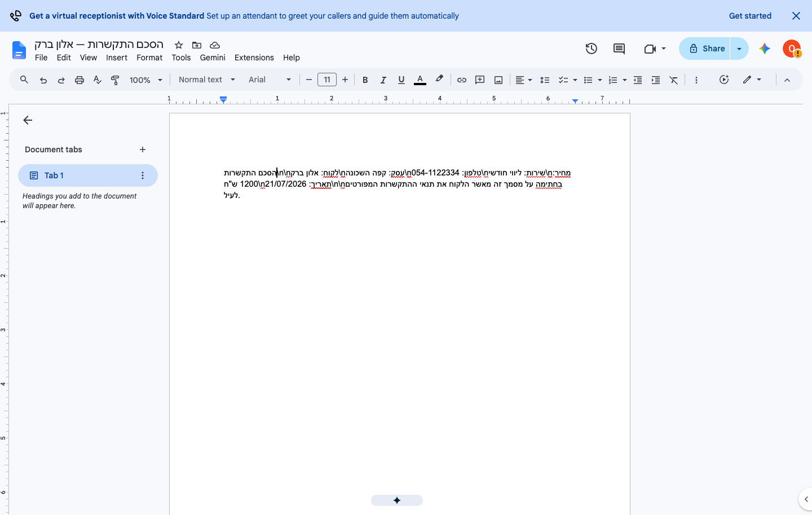This screenshot has width=812, height=515.
Task: Clear text formatting
Action: pos(674,80)
